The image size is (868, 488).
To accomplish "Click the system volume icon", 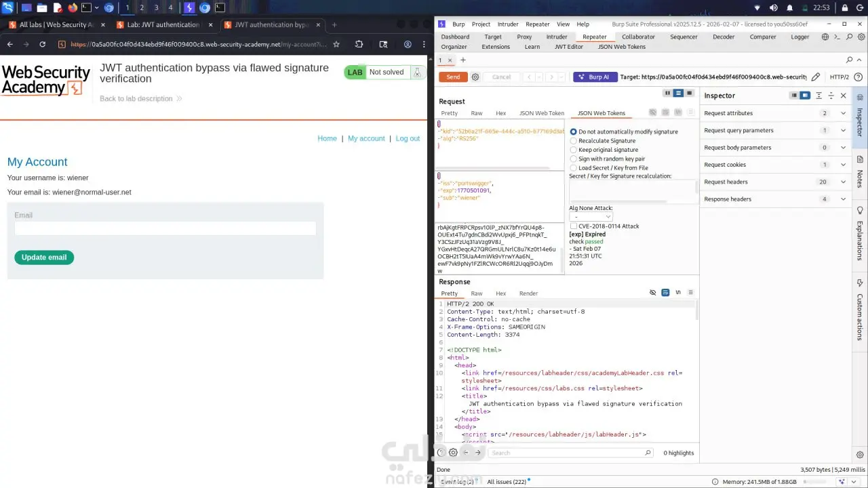I will coord(774,8).
